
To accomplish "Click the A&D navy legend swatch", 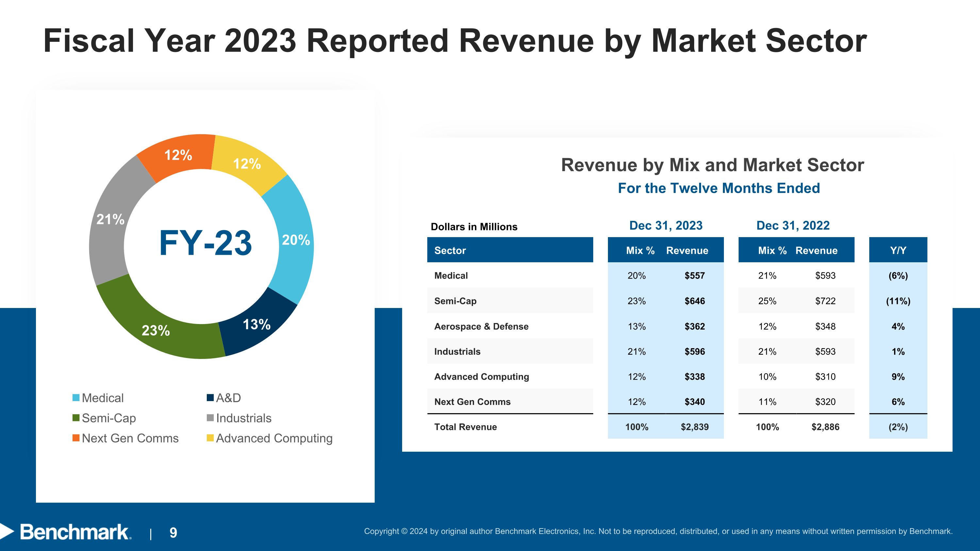I will (210, 398).
